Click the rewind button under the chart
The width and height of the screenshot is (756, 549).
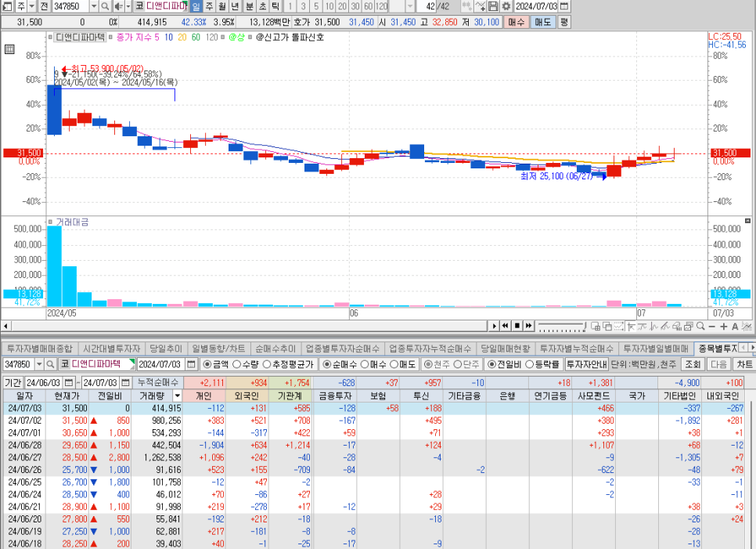pyautogui.click(x=506, y=326)
